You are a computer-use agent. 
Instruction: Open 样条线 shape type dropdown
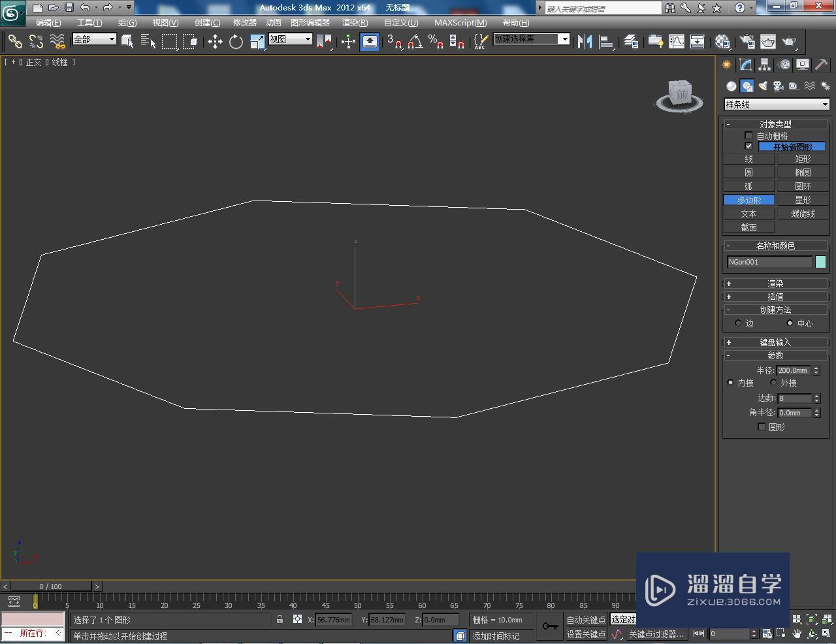tap(777, 105)
